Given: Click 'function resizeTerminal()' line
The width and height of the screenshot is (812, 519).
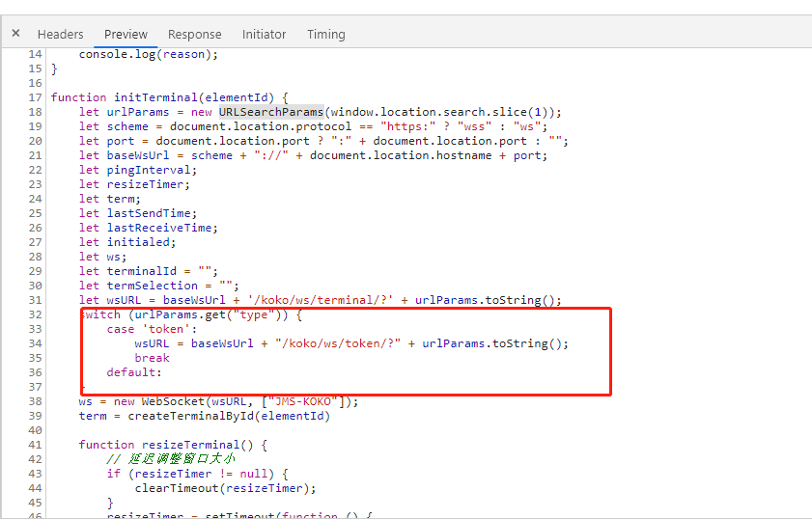Looking at the screenshot, I should (173, 445).
